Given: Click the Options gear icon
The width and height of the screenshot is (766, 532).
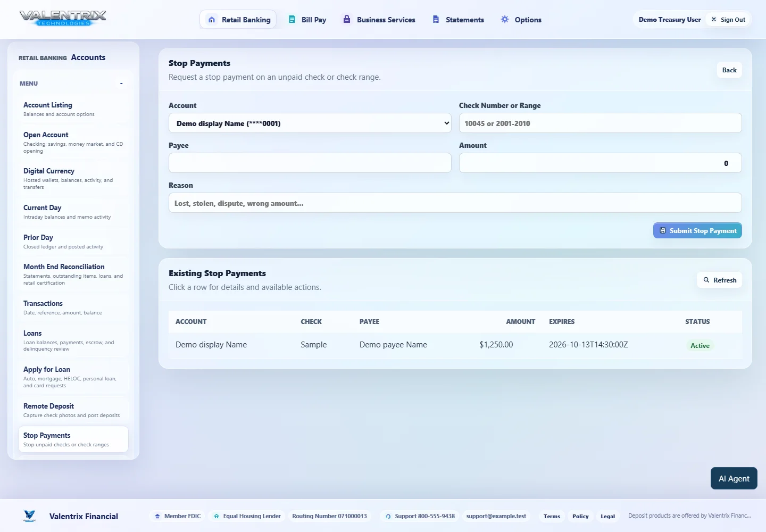Looking at the screenshot, I should 505,19.
